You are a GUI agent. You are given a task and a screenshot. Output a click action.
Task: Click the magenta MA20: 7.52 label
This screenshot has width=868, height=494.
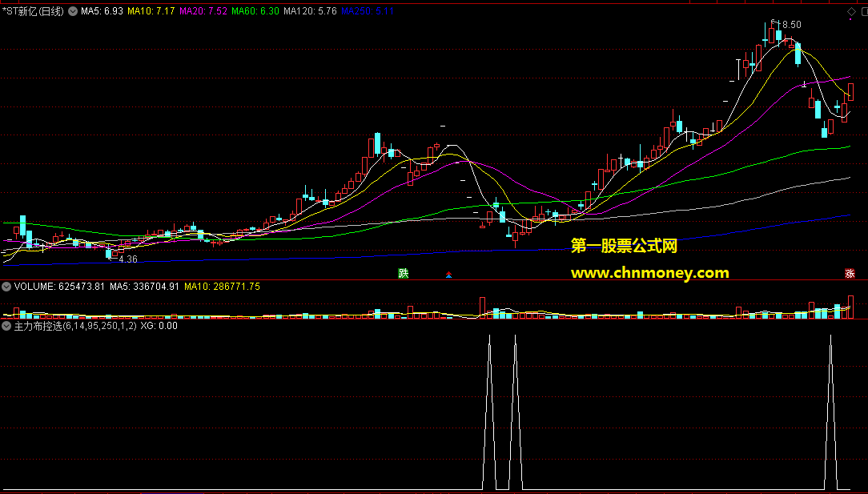pos(203,11)
